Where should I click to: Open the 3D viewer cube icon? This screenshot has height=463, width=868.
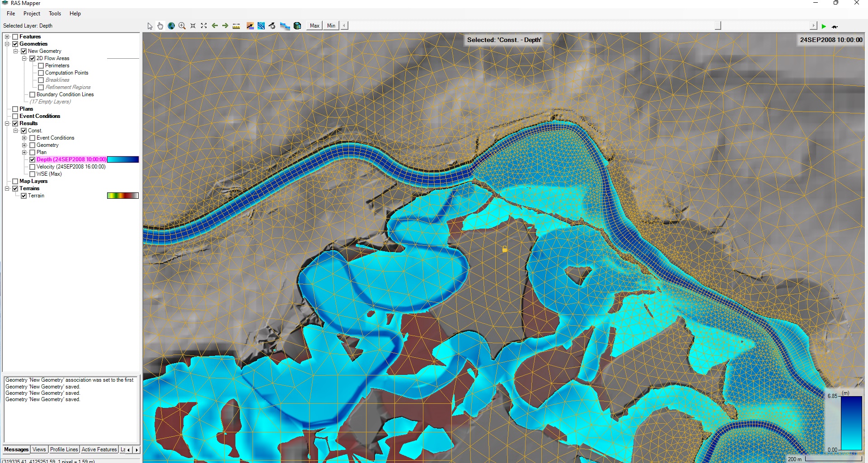click(297, 26)
